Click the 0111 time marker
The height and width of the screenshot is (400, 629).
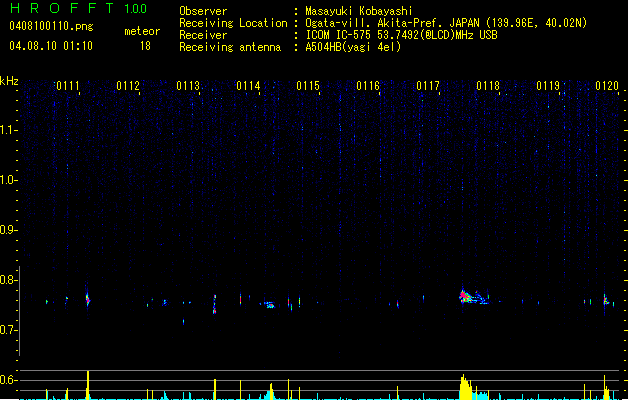point(68,86)
